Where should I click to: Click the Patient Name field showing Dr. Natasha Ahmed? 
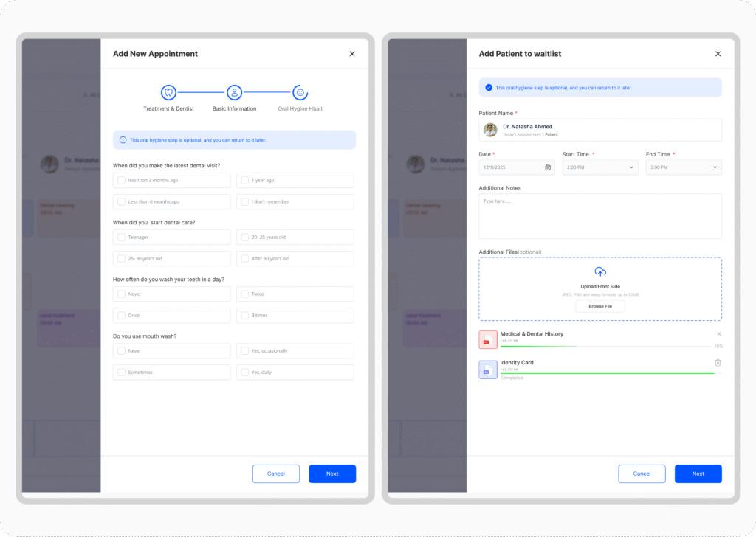[599, 130]
